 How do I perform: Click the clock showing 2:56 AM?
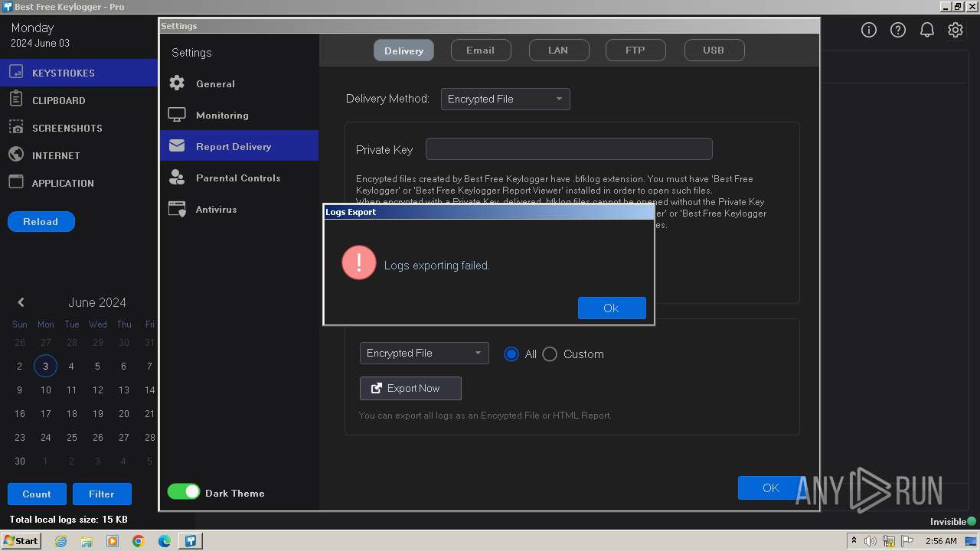coord(941,541)
